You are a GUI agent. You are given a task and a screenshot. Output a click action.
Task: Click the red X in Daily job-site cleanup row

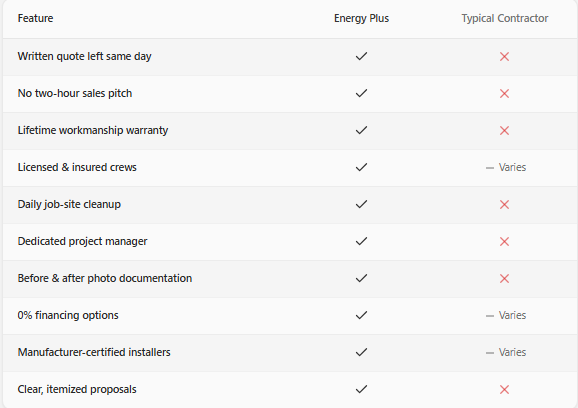[504, 205]
